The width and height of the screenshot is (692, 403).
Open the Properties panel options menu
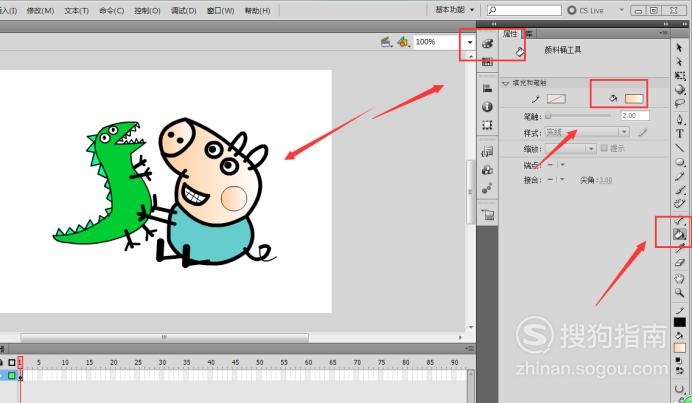tap(663, 33)
